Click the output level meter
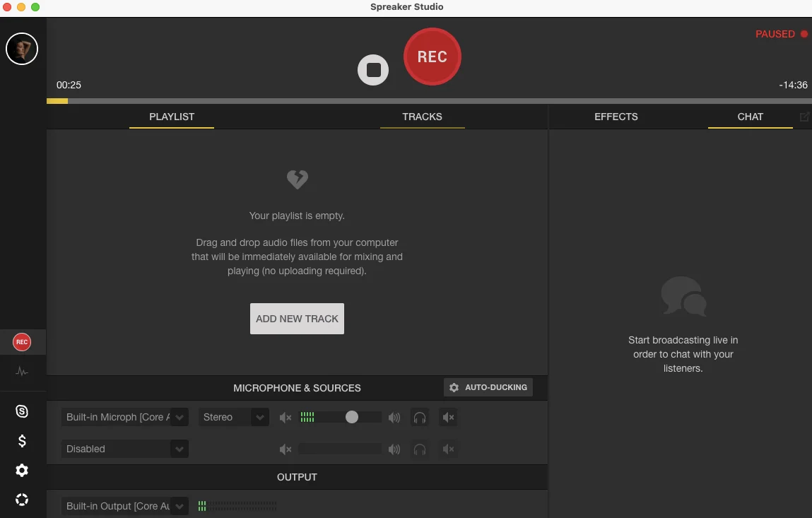The image size is (812, 518). click(237, 506)
